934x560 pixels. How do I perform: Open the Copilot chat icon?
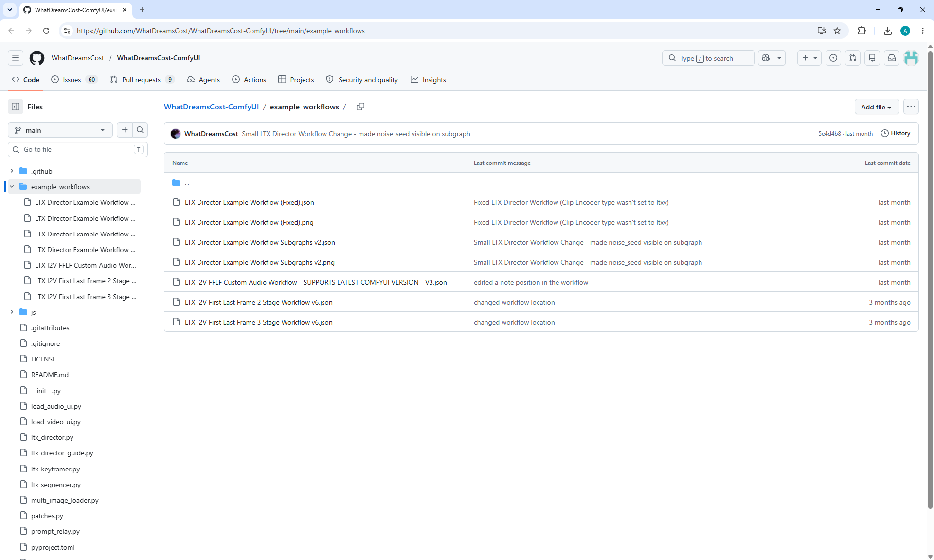(766, 58)
